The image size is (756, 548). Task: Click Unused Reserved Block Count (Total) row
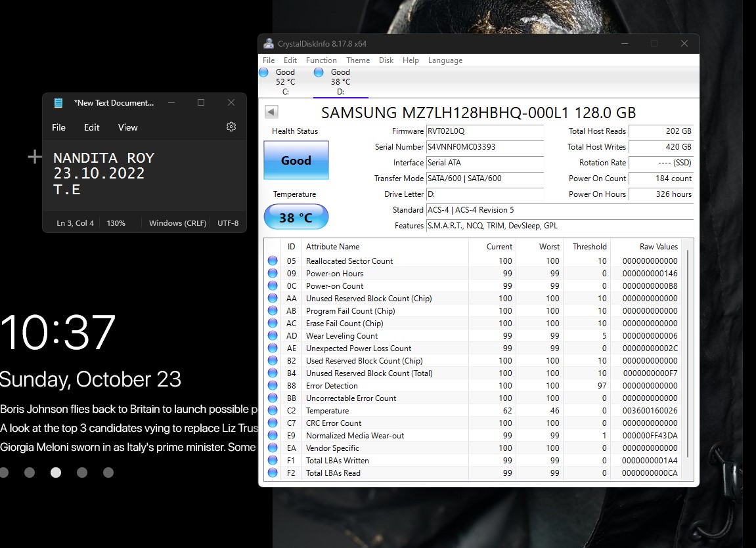(474, 373)
